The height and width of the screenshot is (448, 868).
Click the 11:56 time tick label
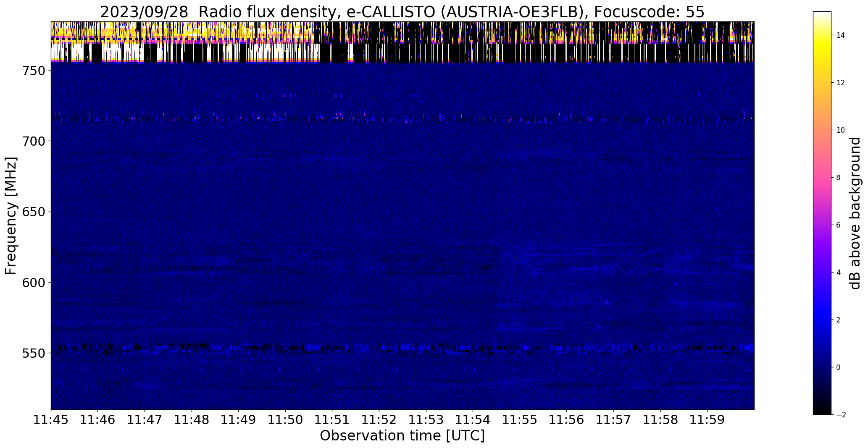click(567, 420)
